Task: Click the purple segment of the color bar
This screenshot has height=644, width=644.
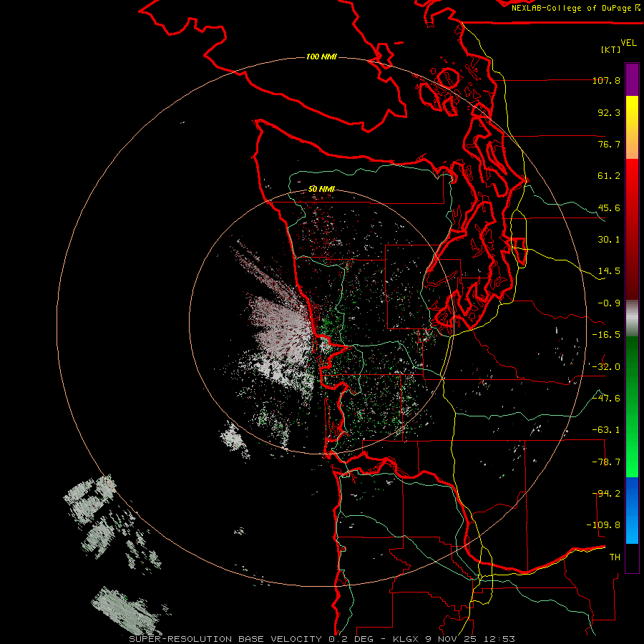Action: tap(632, 79)
